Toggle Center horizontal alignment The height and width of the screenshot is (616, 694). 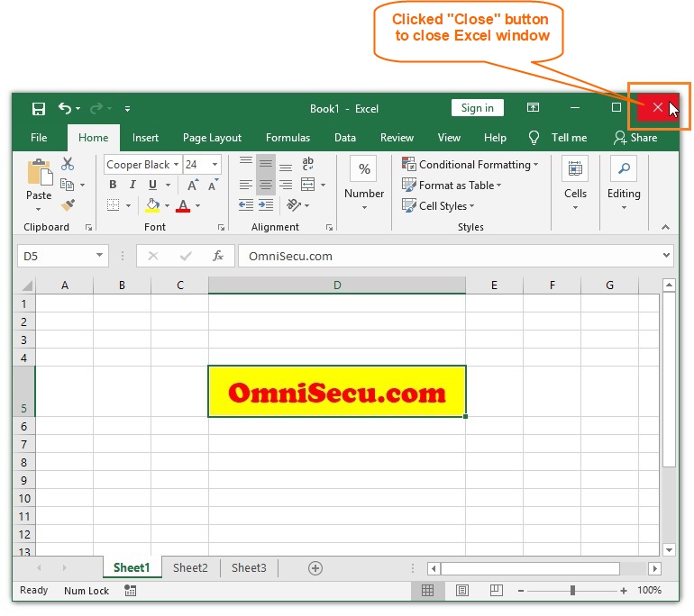(266, 185)
